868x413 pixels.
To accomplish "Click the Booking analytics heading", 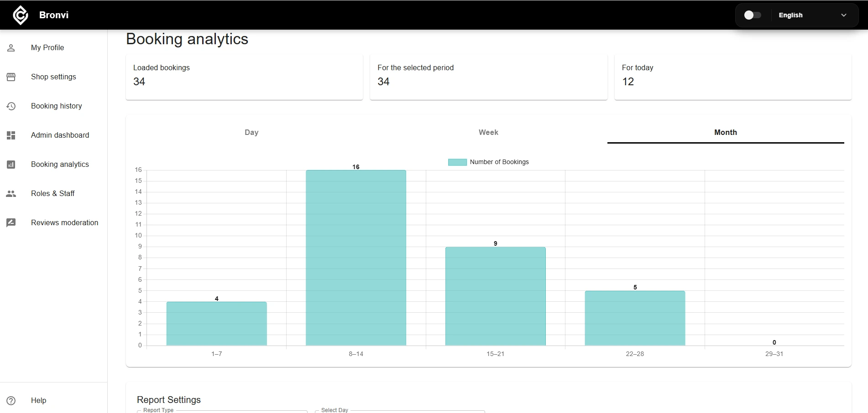I will 187,39.
